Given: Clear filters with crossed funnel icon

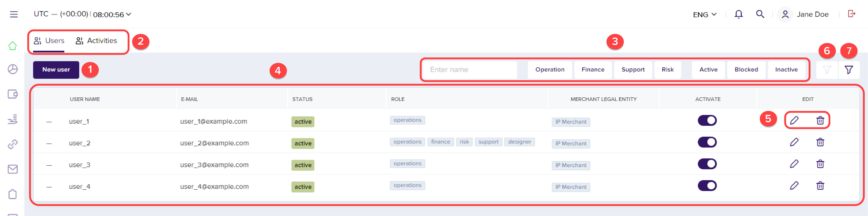Looking at the screenshot, I should coord(827,70).
